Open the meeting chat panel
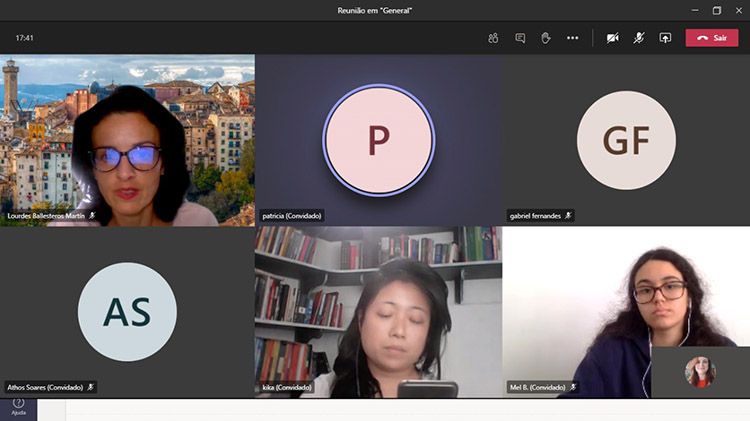Viewport: 750px width, 421px height. click(520, 38)
